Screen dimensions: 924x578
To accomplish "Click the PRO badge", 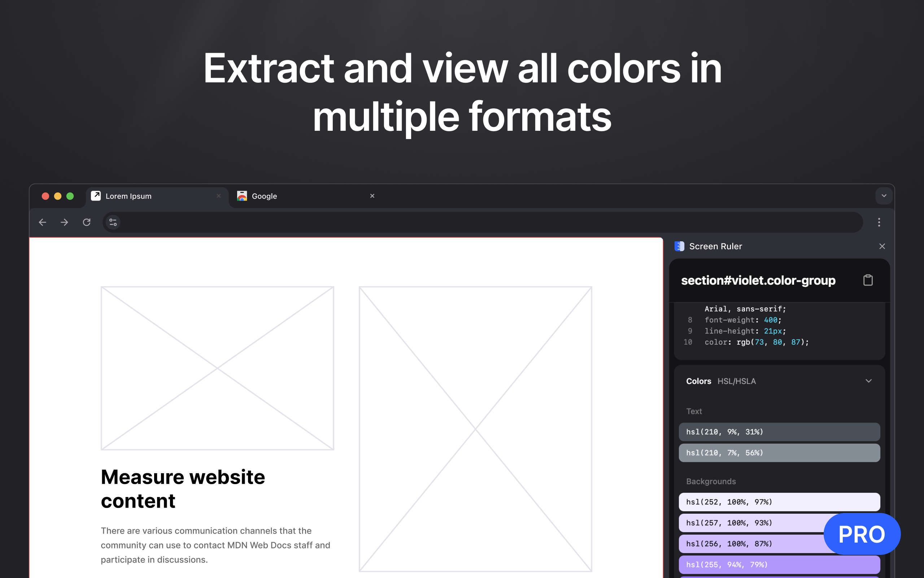I will tap(862, 534).
